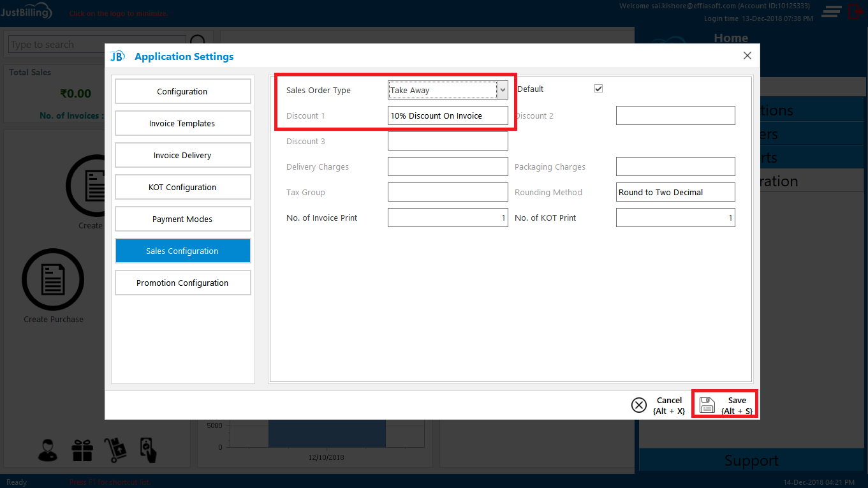Screen dimensions: 868x488
Task: Click the circled X Cancel icon
Action: tap(638, 405)
